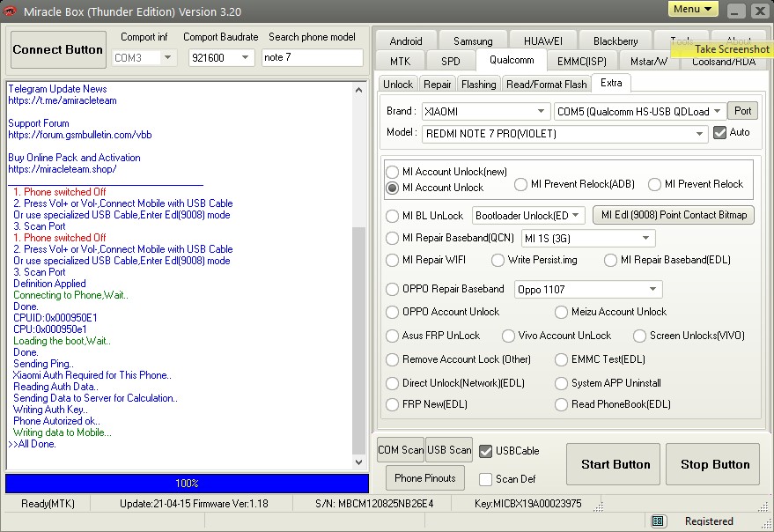Toggle the Auto checkbox
This screenshot has width=774, height=532.
pos(719,132)
